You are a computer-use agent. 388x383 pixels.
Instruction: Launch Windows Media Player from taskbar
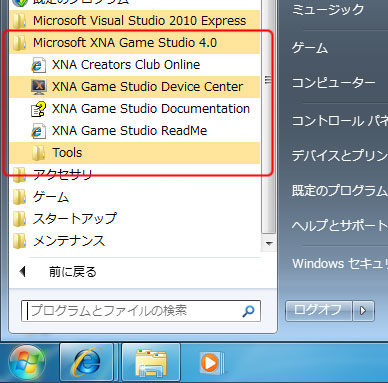coord(211,362)
